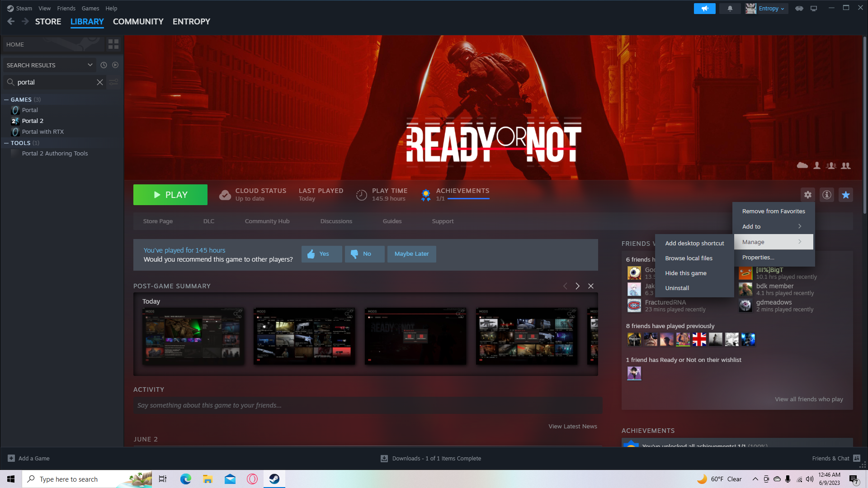Click View all friends who play
The image size is (868, 488).
(x=808, y=399)
